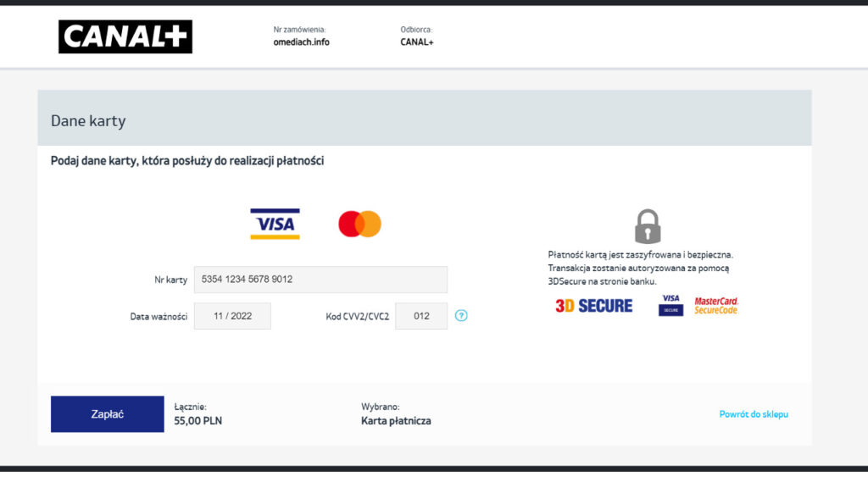Follow the Powrót do sklepu link
The height and width of the screenshot is (488, 868).
(754, 413)
